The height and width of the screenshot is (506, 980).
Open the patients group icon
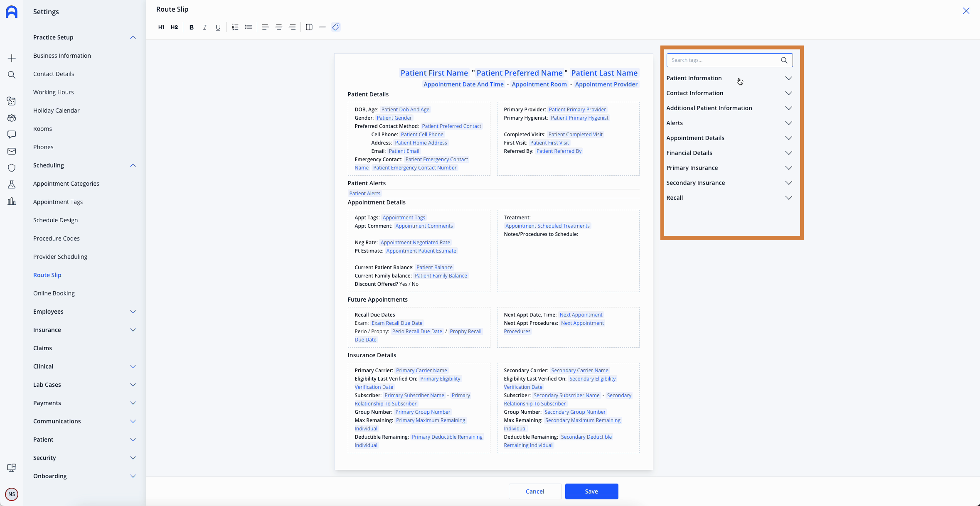click(12, 118)
